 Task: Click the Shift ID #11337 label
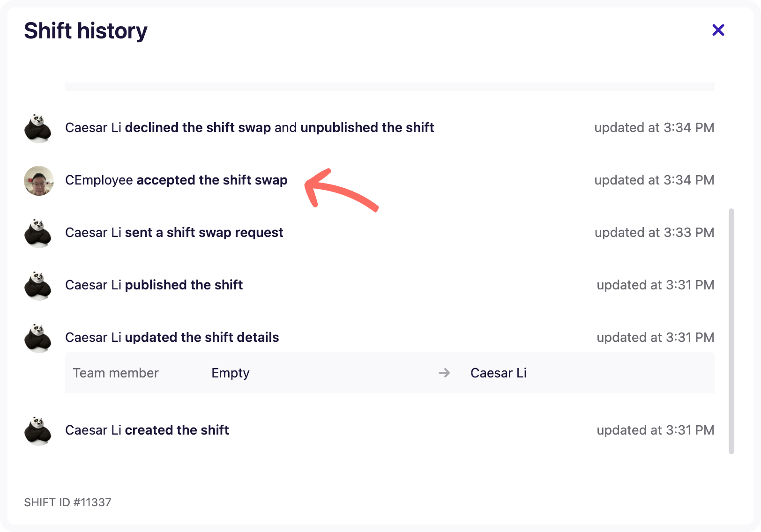coord(67,502)
